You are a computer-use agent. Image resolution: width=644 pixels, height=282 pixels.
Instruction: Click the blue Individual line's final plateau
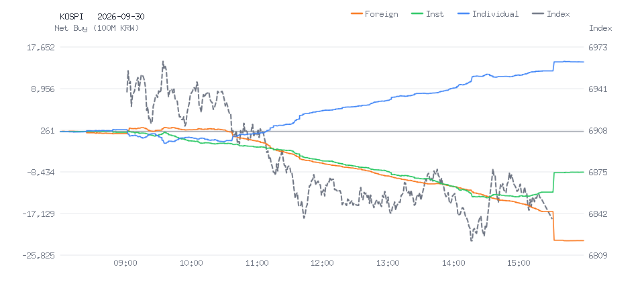(x=569, y=62)
